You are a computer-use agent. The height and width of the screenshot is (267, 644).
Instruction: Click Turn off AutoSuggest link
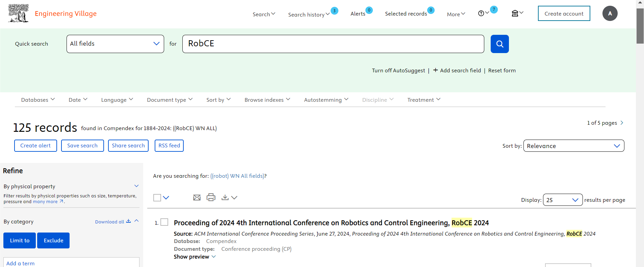point(398,70)
